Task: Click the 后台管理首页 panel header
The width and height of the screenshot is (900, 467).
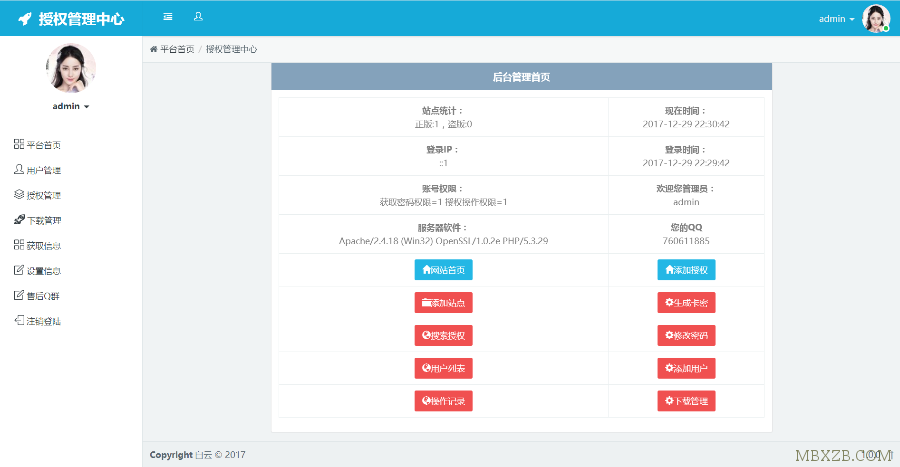Action: (521, 77)
